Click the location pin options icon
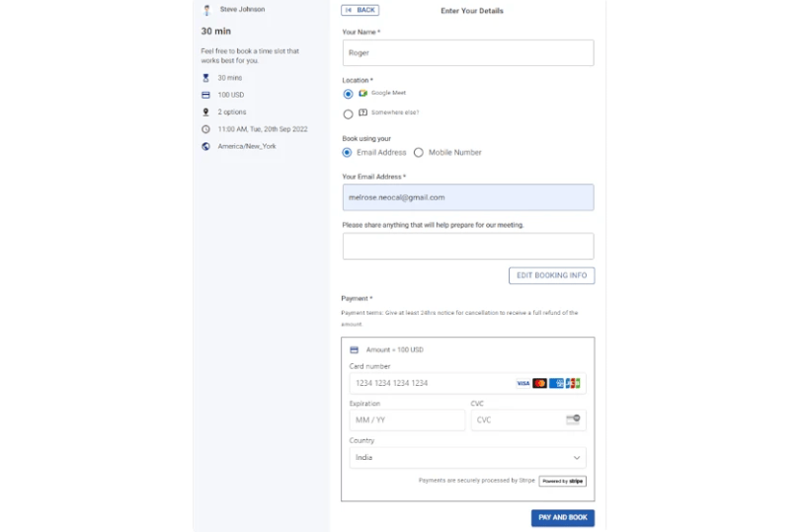The width and height of the screenshot is (802, 532). 205,113
